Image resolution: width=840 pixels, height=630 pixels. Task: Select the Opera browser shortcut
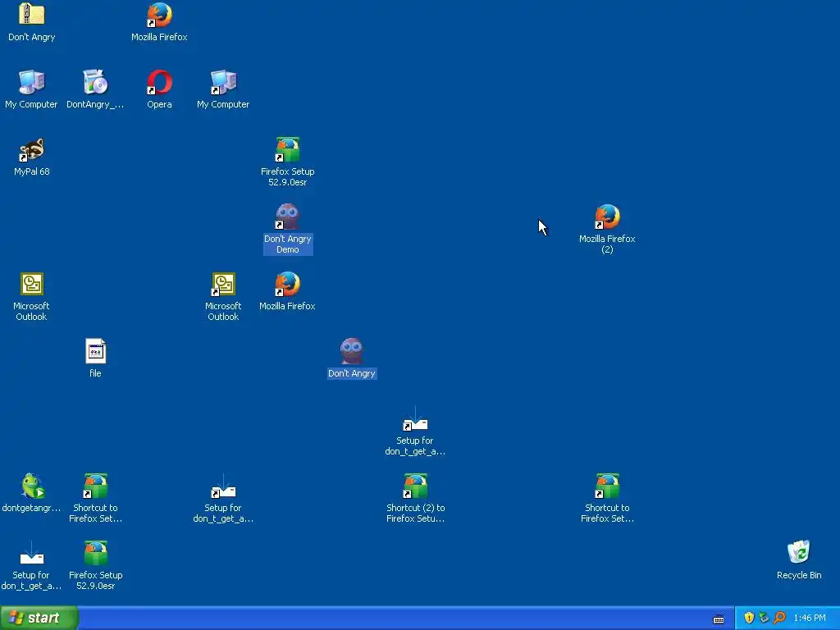tap(159, 83)
